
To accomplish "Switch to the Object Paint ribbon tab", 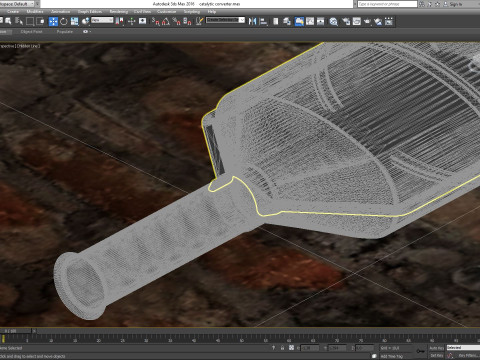I will point(31,32).
